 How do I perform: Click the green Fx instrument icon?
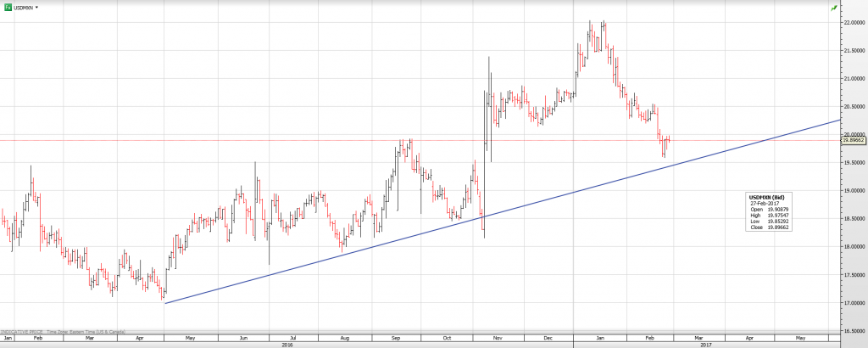[x=8, y=7]
